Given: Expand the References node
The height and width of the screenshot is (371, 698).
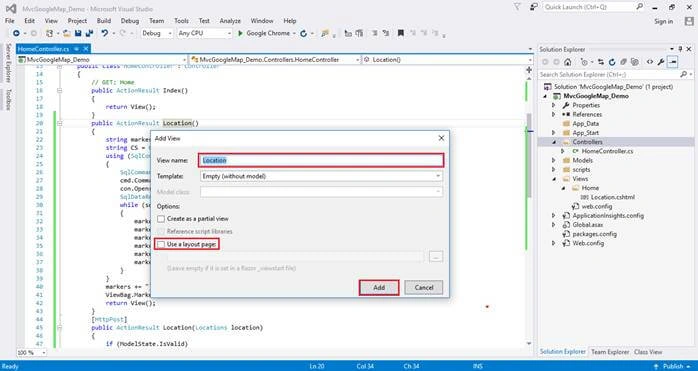Looking at the screenshot, I should tap(553, 114).
